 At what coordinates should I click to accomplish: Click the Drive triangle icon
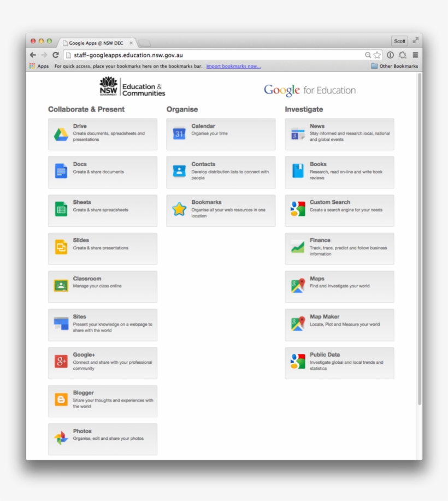coord(61,134)
